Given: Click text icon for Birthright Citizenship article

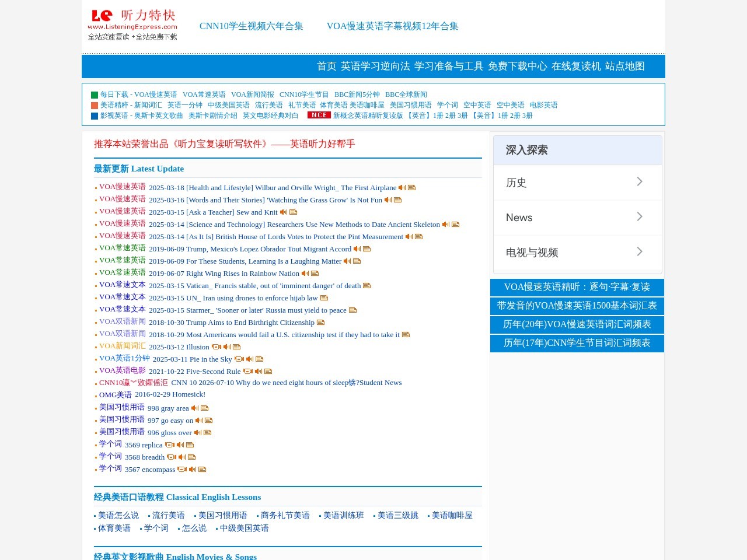Looking at the screenshot, I should (320, 323).
